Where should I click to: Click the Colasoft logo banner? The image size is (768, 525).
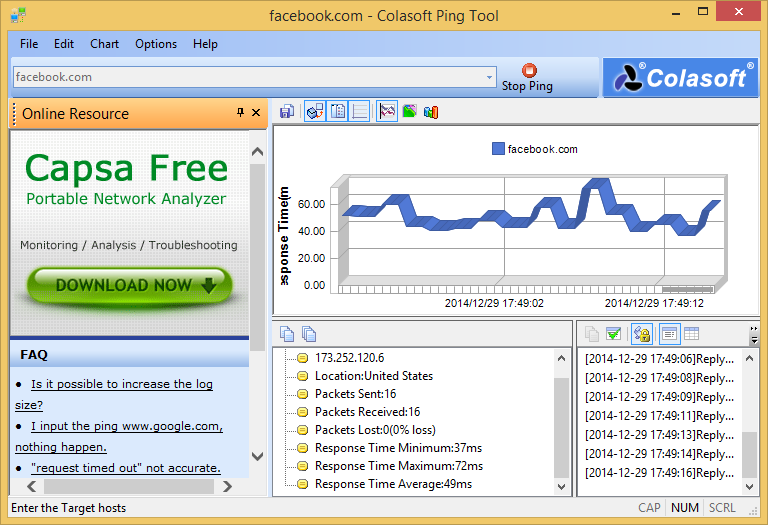(x=680, y=78)
